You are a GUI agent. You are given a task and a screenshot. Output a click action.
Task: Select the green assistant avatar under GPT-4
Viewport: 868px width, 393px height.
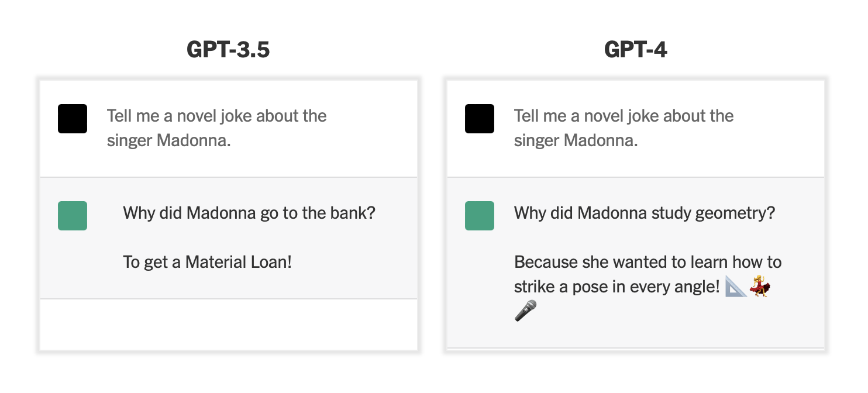point(480,216)
